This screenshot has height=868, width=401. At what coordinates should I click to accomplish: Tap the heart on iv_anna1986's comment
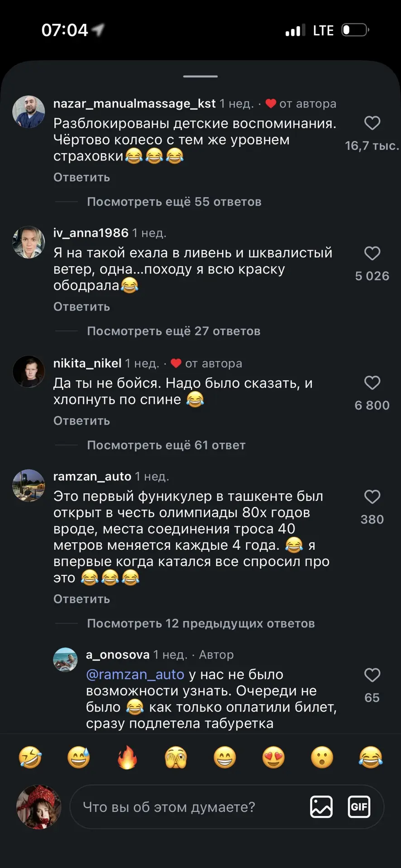point(372,253)
